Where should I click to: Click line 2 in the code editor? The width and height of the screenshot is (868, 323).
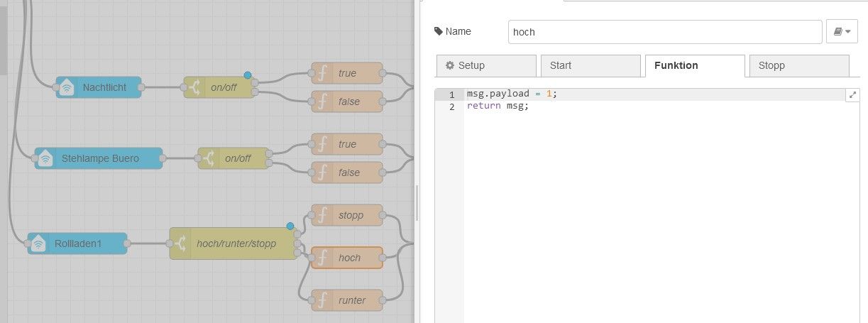(639, 106)
